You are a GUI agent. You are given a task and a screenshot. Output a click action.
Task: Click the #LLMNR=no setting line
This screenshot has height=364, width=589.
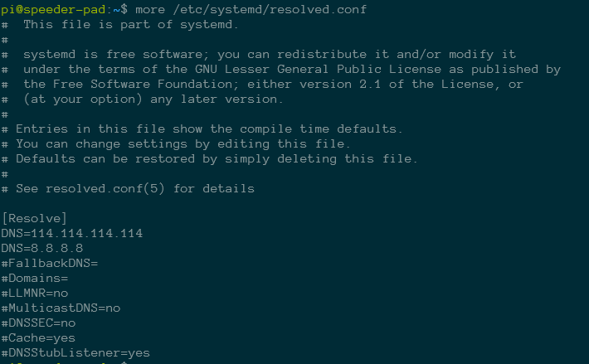(35, 293)
